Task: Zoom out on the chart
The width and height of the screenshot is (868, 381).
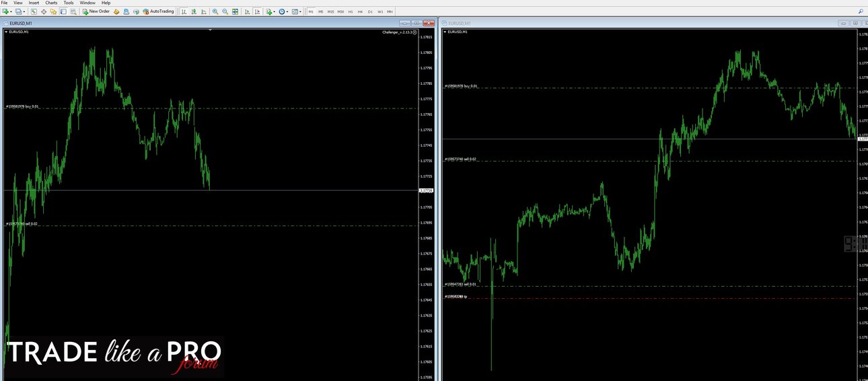Action: pyautogui.click(x=225, y=11)
